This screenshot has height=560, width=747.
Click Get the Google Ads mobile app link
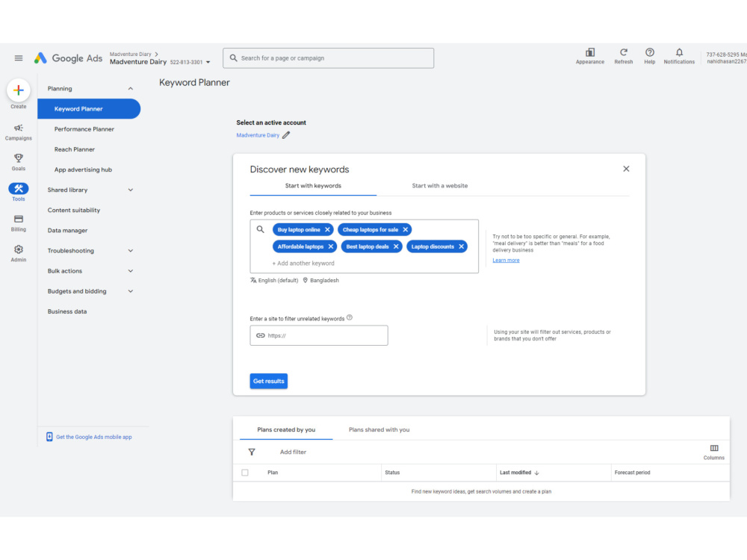tap(94, 437)
